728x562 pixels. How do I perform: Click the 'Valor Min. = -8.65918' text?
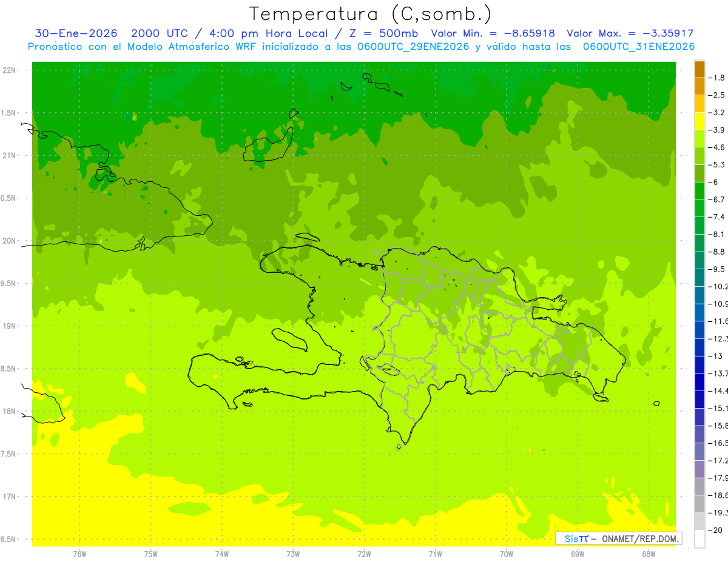493,33
